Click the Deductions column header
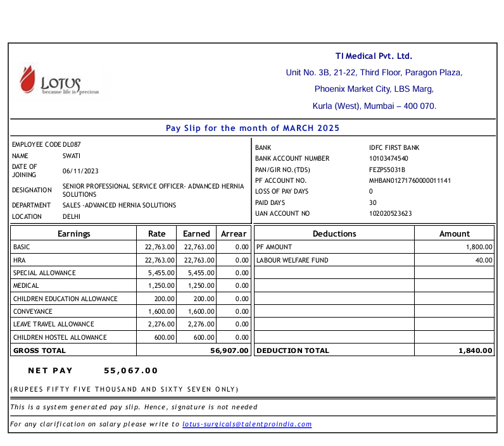The width and height of the screenshot is (504, 446). [x=334, y=233]
